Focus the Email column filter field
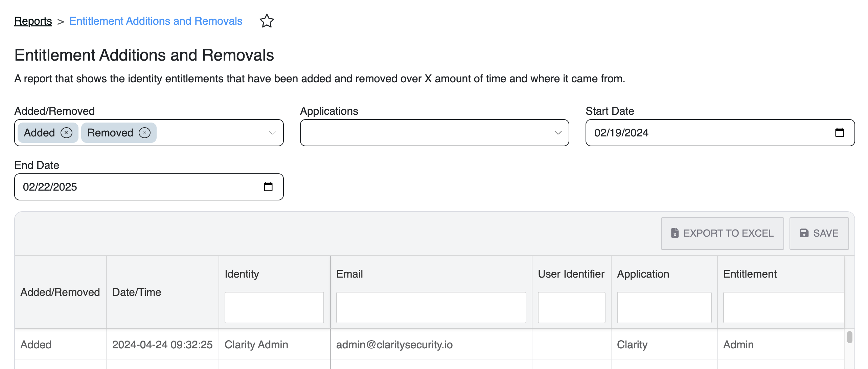Image resolution: width=868 pixels, height=369 pixels. (431, 307)
